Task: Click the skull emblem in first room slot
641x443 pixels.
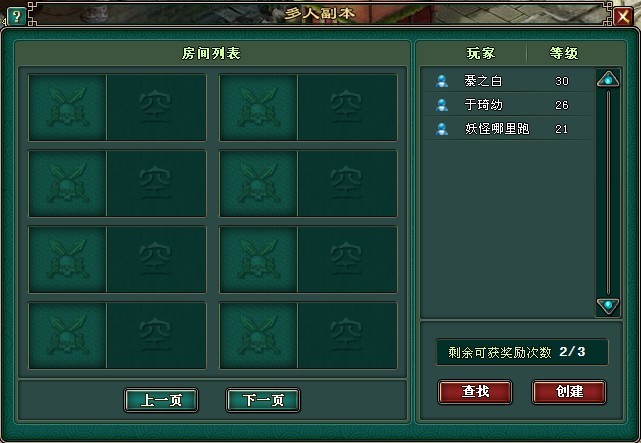Action: (x=67, y=107)
